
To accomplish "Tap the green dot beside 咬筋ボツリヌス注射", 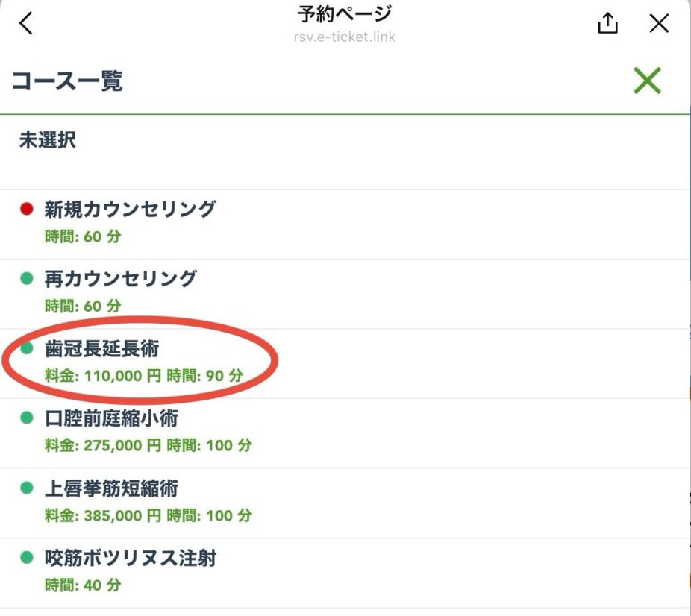I will pos(27,558).
